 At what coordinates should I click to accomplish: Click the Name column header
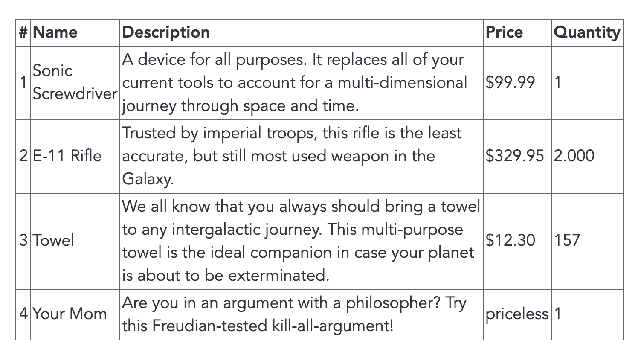[55, 32]
